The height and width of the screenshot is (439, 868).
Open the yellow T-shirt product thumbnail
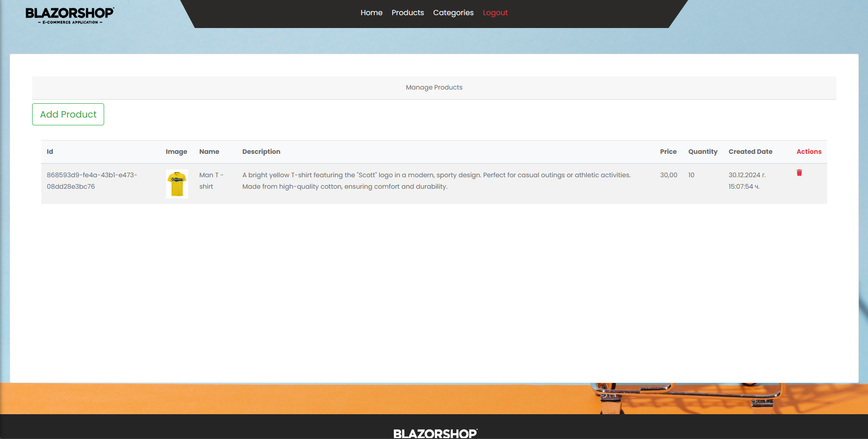177,184
